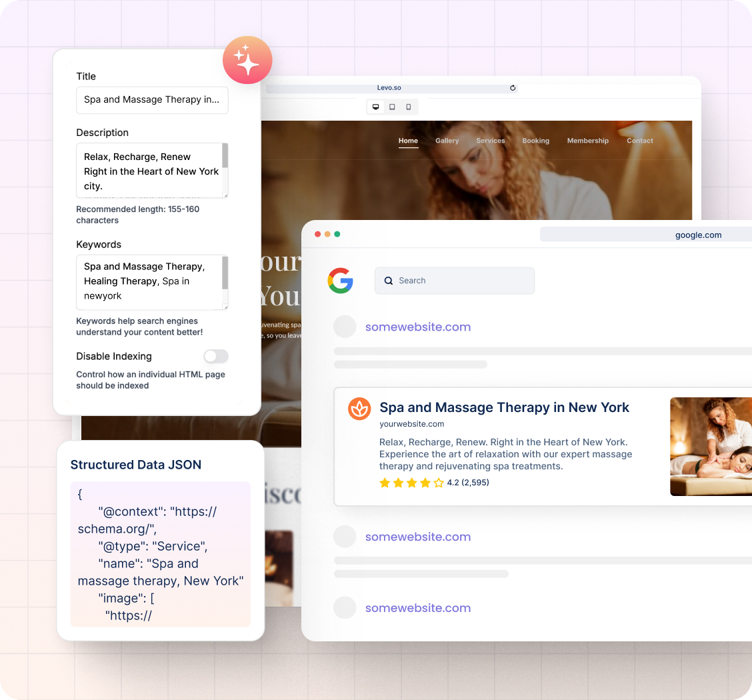Screen dimensions: 752x700
Task: Click the magnifier icon in search box
Action: click(389, 281)
